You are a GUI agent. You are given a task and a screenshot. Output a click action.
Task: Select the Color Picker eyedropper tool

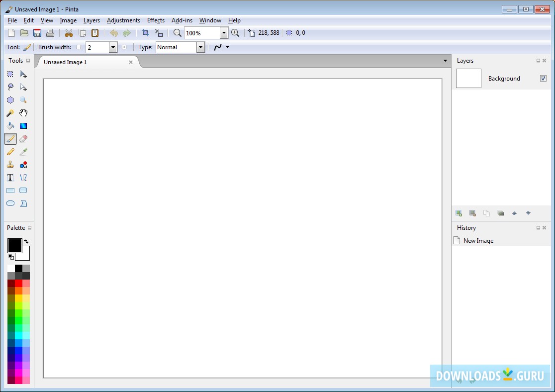23,152
